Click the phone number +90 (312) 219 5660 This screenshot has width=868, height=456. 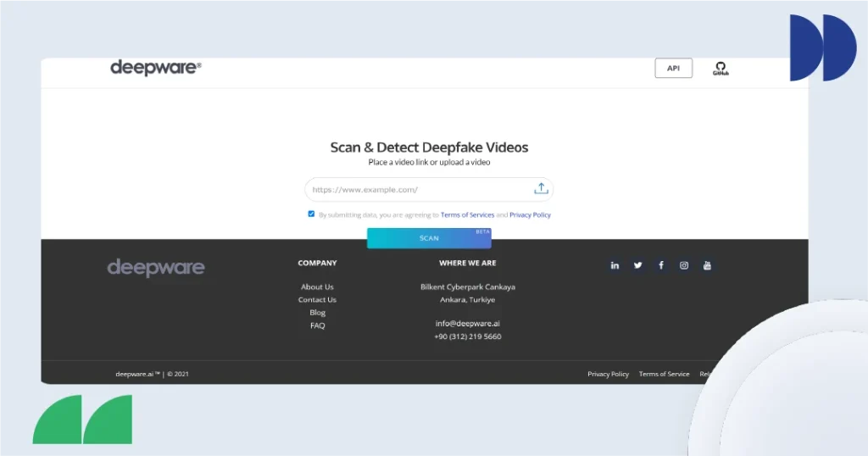click(467, 336)
